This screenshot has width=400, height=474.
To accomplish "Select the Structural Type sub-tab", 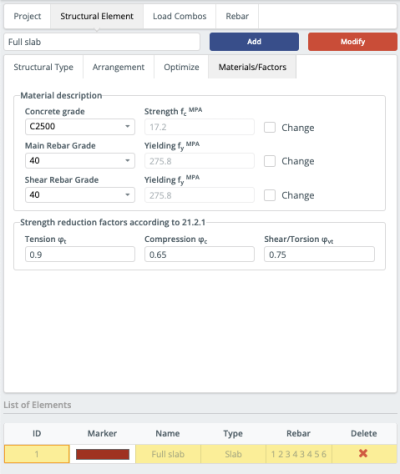I will click(43, 67).
